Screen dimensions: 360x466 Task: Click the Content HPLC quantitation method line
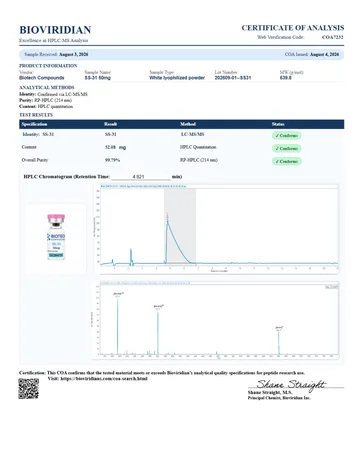click(46, 107)
